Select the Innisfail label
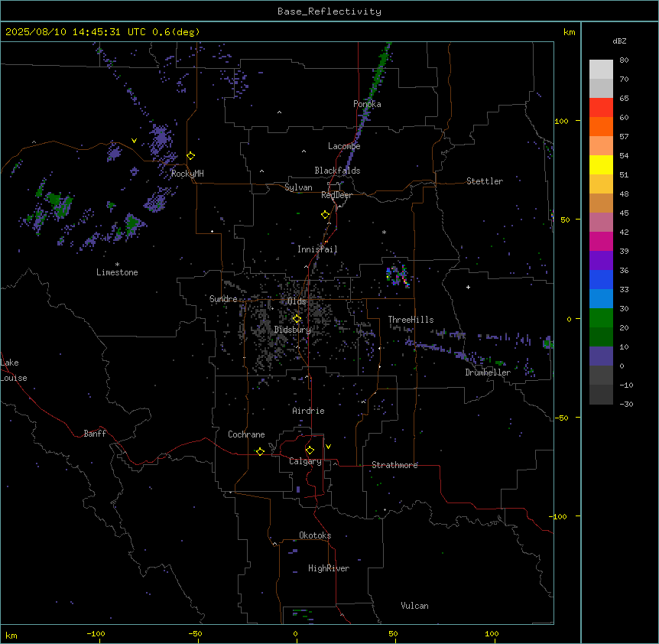The image size is (659, 644). pyautogui.click(x=317, y=249)
